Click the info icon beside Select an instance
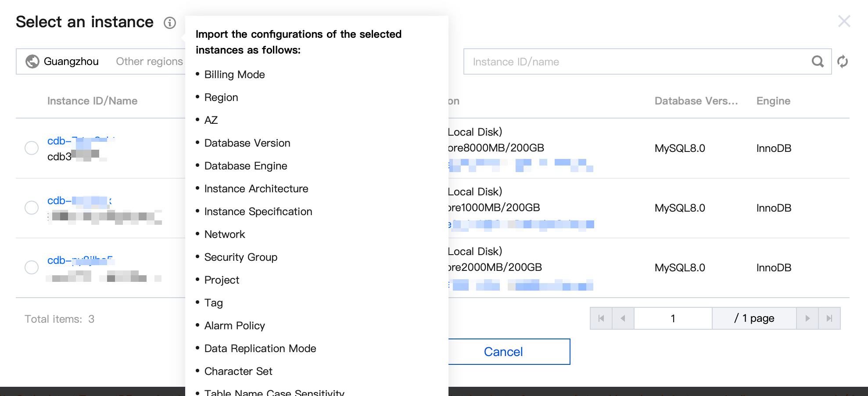 pos(170,23)
